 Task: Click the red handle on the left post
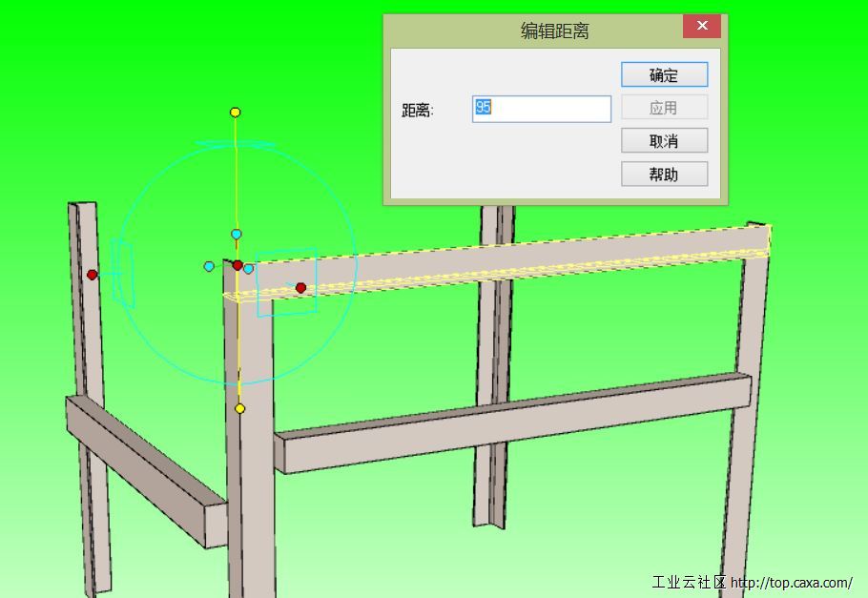click(x=92, y=275)
